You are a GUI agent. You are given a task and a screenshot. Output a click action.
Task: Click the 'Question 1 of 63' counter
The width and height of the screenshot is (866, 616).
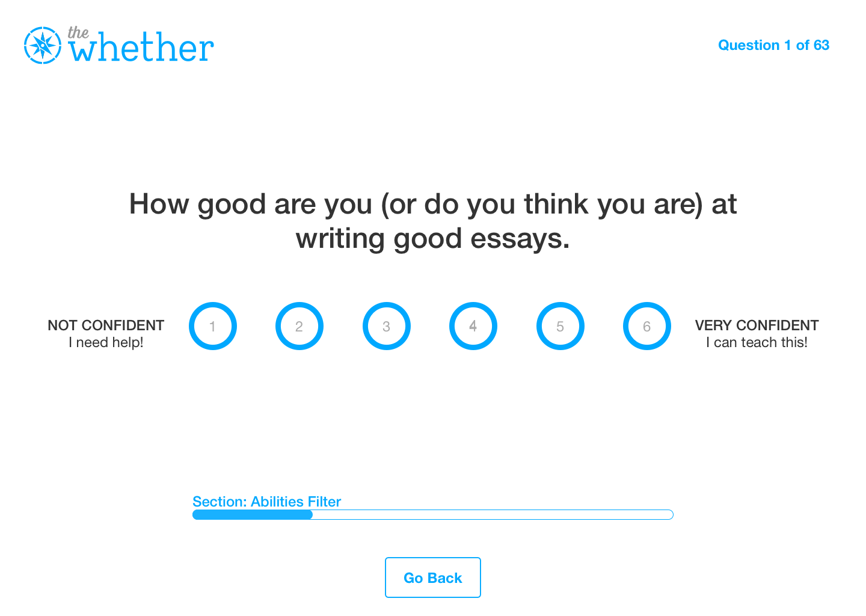(773, 45)
